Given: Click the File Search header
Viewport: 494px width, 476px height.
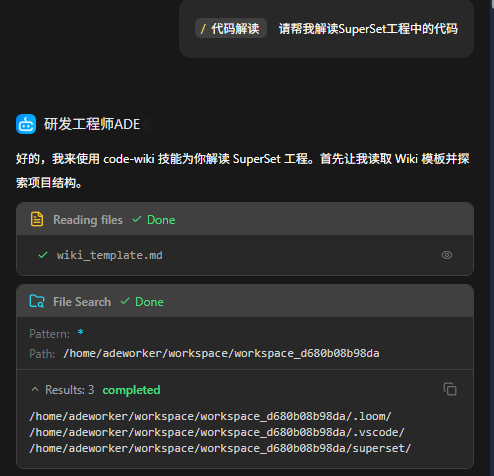Looking at the screenshot, I should click(245, 301).
